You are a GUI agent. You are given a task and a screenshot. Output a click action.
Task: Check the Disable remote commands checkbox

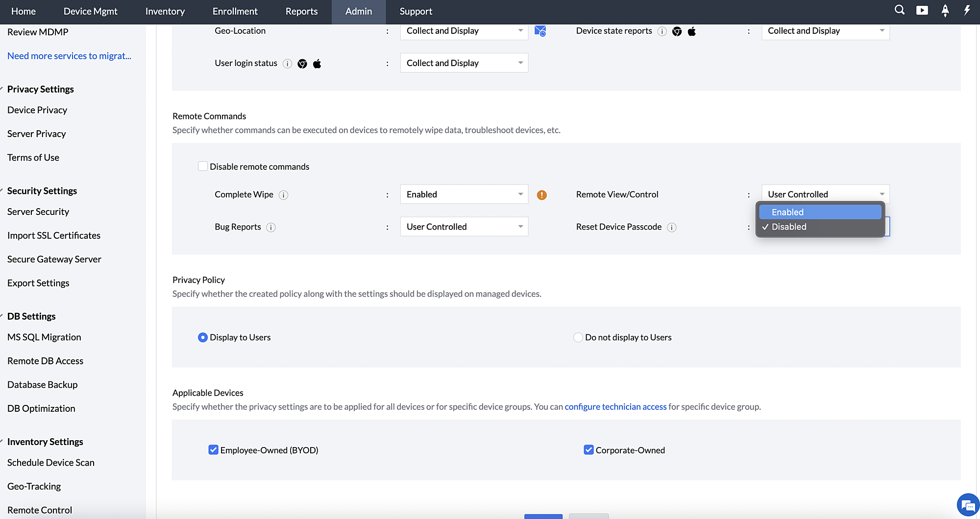click(x=203, y=166)
